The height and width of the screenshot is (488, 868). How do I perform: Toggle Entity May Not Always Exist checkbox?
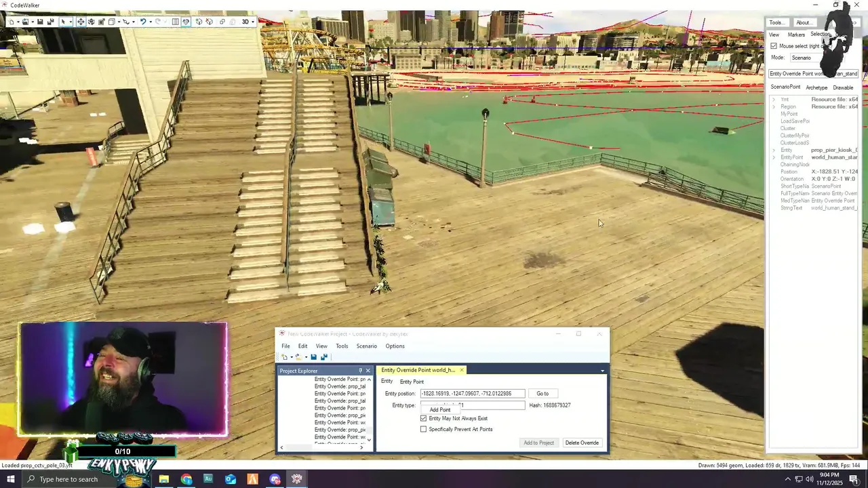click(x=424, y=418)
